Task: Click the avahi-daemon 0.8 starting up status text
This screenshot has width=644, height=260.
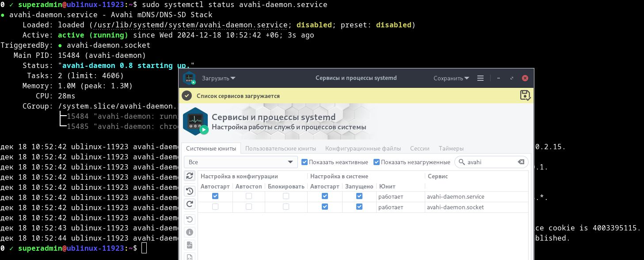Action: click(x=126, y=65)
